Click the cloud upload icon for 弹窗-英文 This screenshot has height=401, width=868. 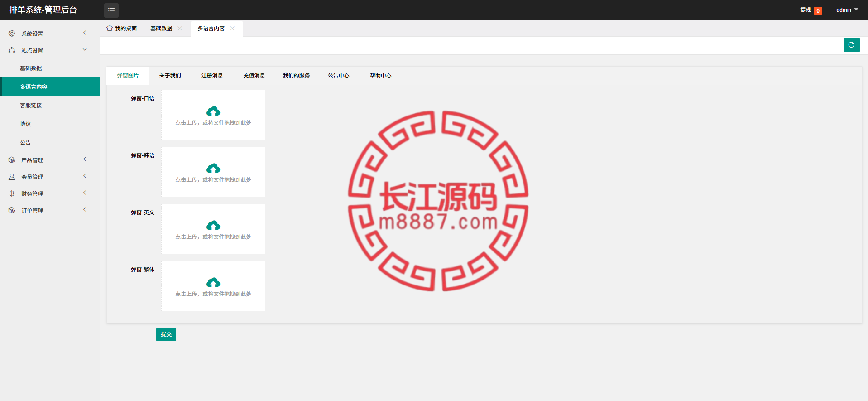[213, 225]
